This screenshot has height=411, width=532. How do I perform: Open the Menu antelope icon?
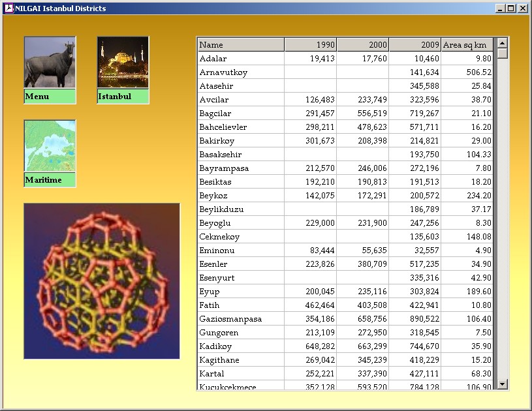[x=50, y=63]
